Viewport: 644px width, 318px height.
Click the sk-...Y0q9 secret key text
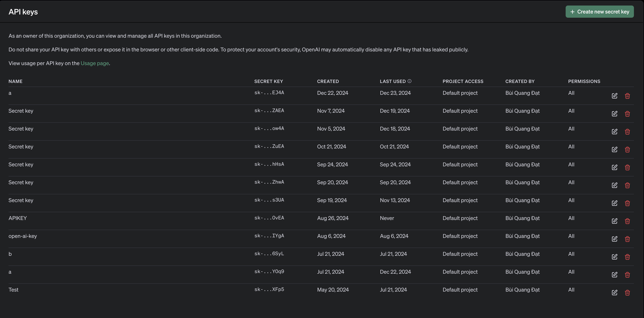(x=269, y=271)
